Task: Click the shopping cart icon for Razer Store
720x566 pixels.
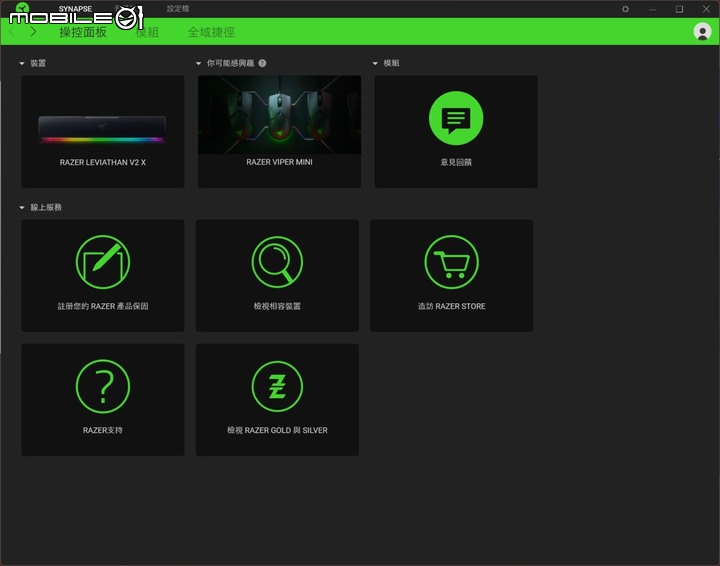Action: click(452, 262)
